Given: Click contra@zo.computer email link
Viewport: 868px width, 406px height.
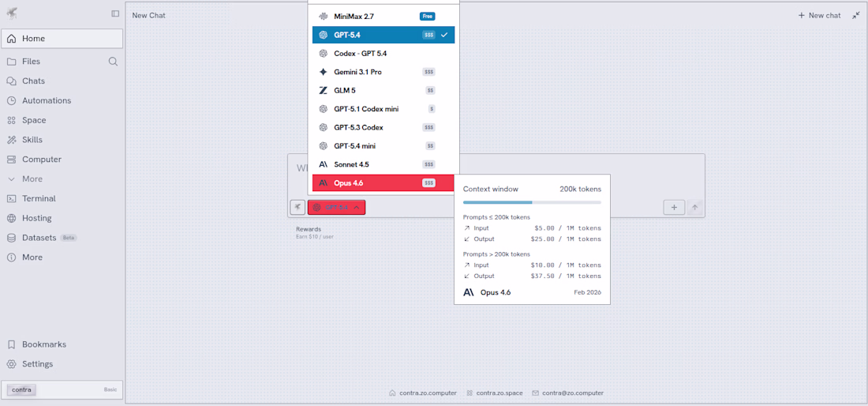Looking at the screenshot, I should click(568, 393).
